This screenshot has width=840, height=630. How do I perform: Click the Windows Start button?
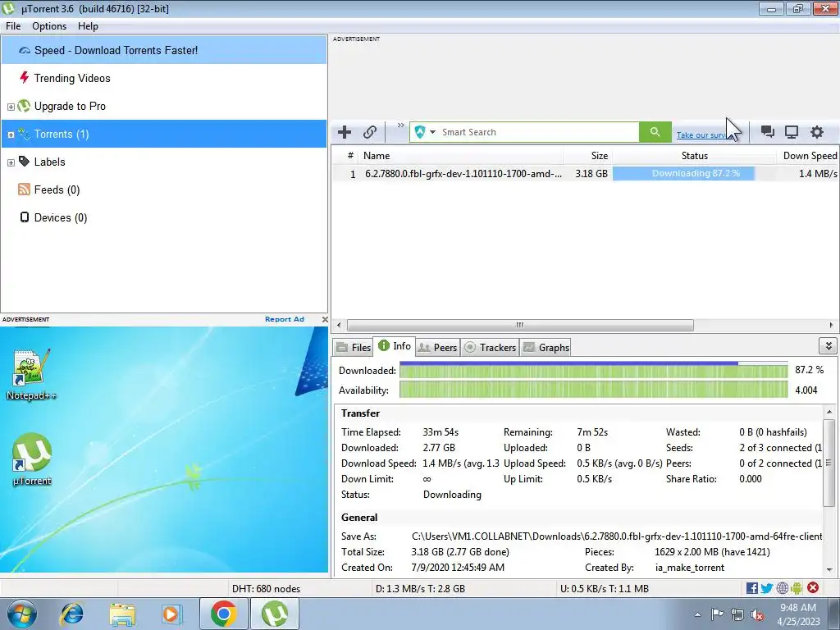tap(22, 614)
